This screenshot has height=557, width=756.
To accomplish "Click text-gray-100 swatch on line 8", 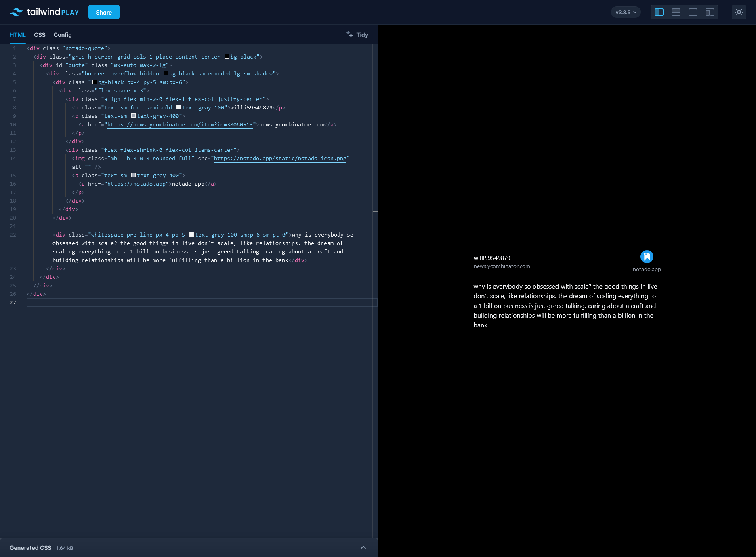I will click(178, 107).
